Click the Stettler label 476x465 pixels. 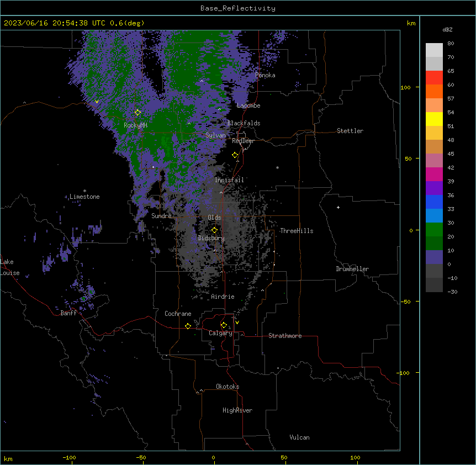(x=350, y=131)
